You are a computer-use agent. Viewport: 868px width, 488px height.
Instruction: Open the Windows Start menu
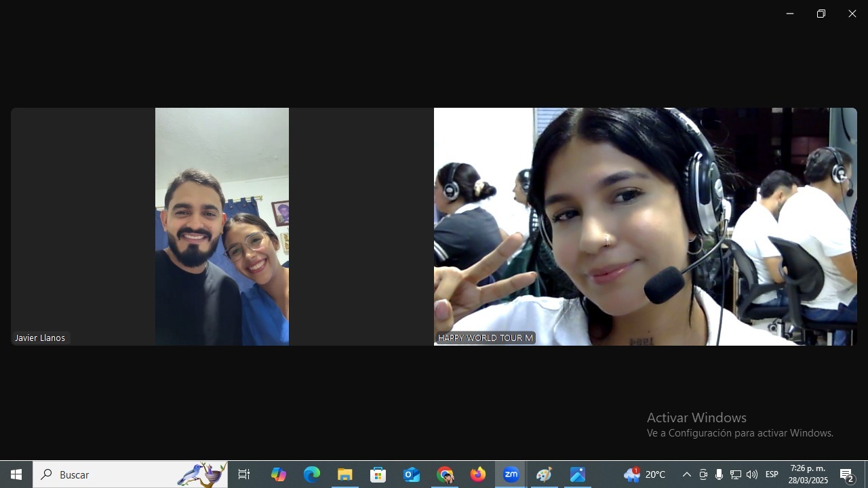(16, 474)
